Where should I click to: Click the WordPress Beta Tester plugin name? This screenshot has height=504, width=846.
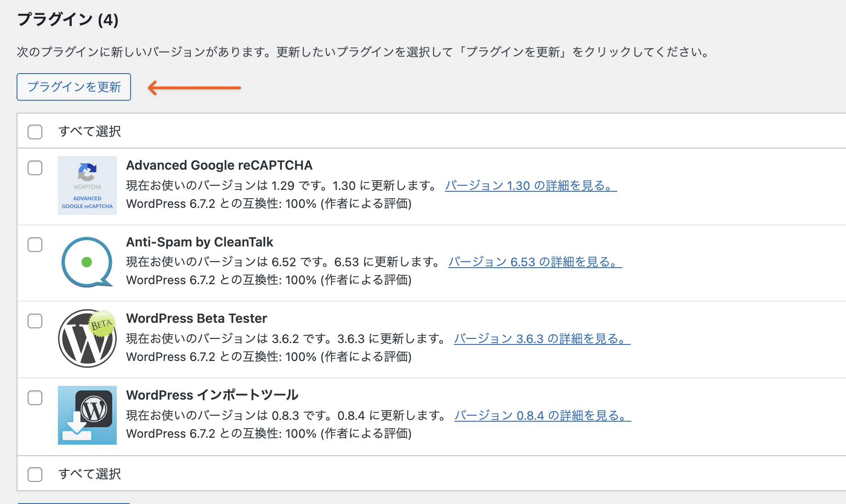click(x=196, y=319)
